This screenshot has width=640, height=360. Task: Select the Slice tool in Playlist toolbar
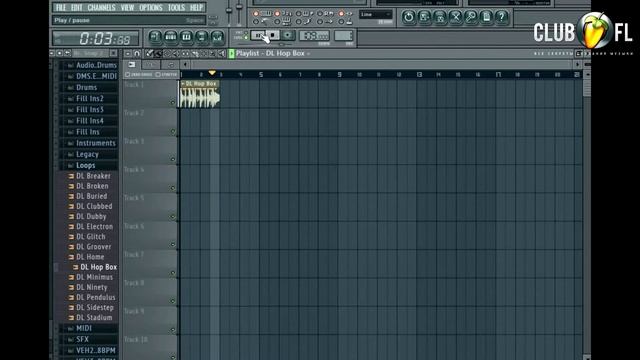point(195,53)
